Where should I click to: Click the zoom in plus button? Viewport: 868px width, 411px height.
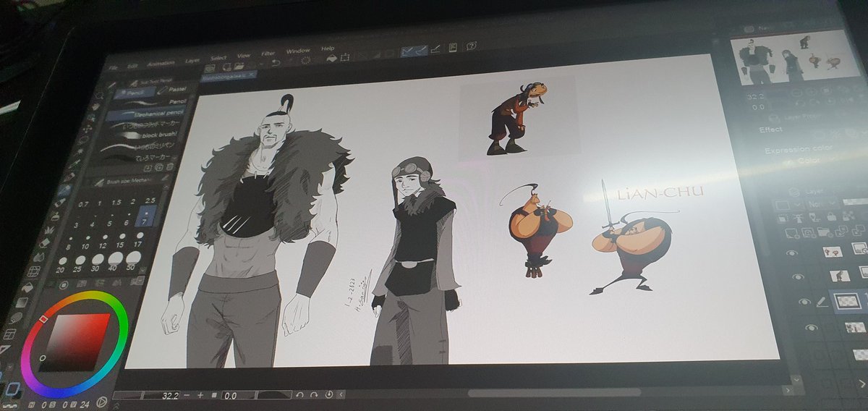200,396
